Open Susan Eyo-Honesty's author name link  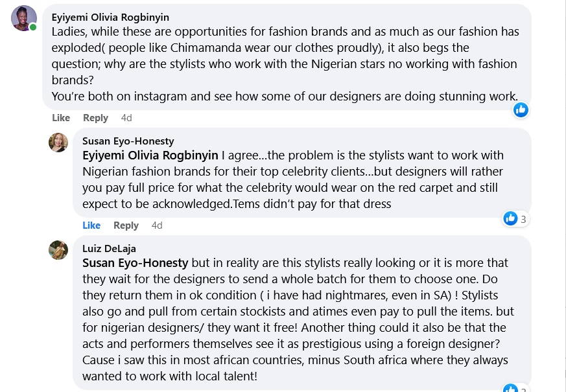pyautogui.click(x=128, y=141)
